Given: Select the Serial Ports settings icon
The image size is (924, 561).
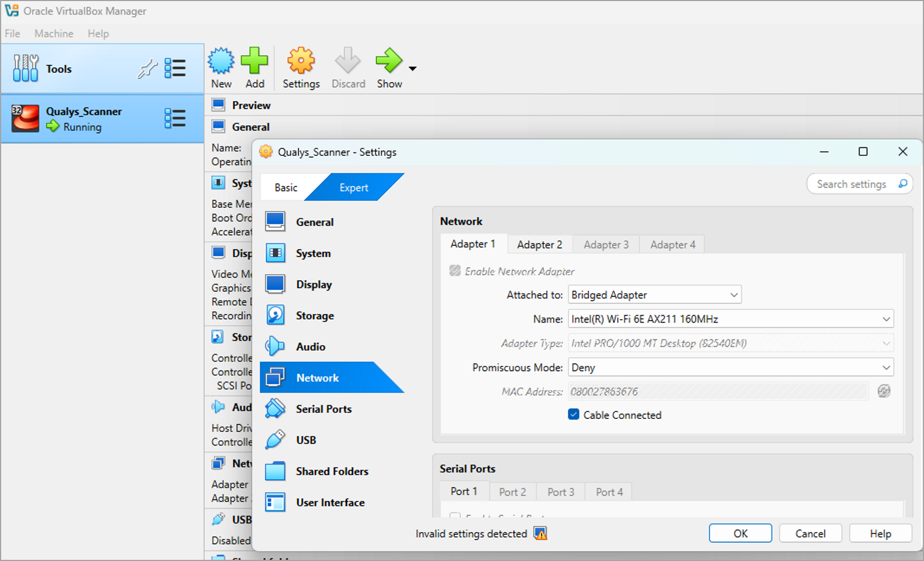Looking at the screenshot, I should coord(275,409).
